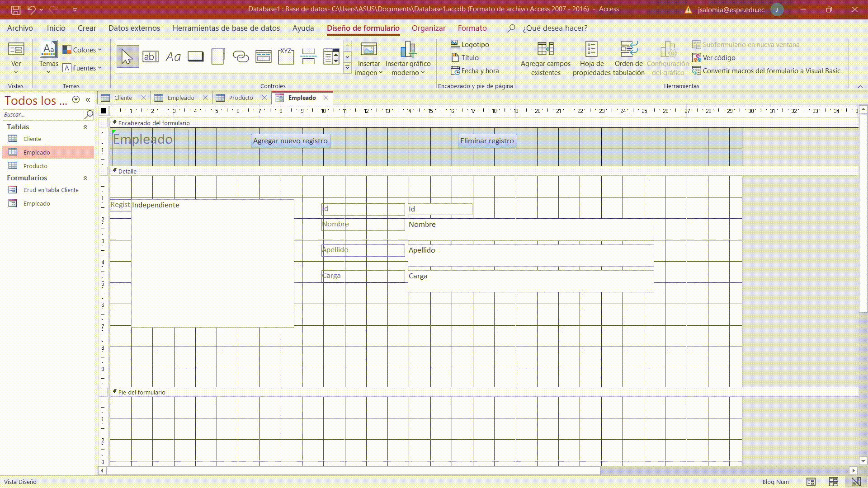
Task: Select the Option Group control tool
Action: [286, 57]
